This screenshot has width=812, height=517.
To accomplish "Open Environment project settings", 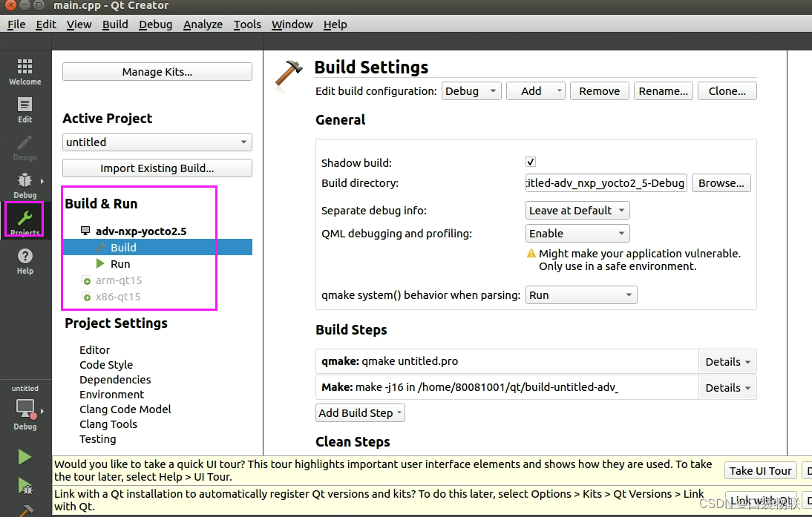I will [x=112, y=395].
